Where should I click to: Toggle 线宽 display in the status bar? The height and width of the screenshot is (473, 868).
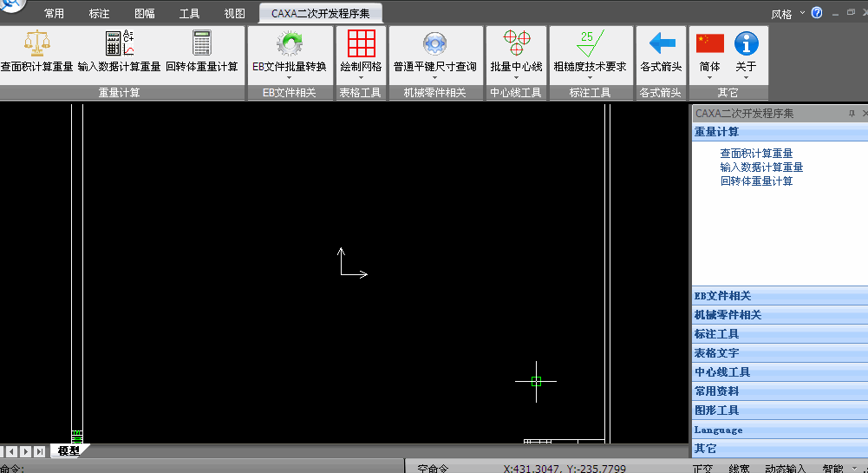click(739, 468)
